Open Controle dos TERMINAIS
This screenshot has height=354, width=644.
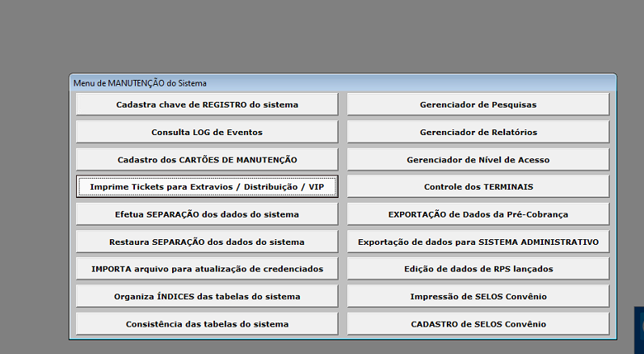pos(478,187)
